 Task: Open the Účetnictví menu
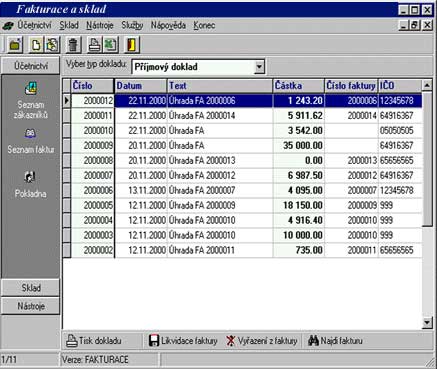tap(35, 25)
